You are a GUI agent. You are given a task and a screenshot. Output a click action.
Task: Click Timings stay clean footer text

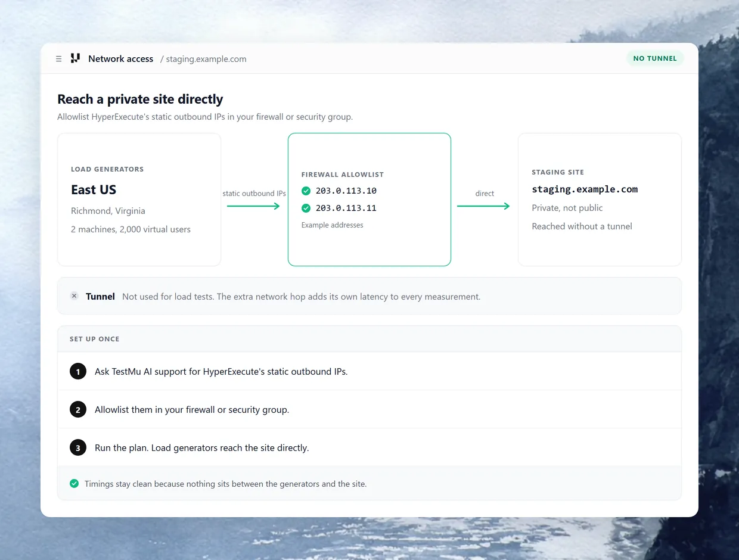point(225,484)
